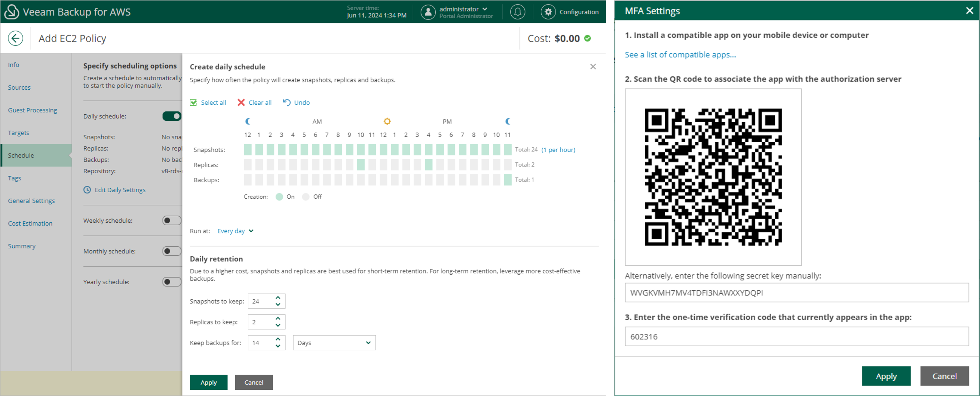This screenshot has width=980, height=396.
Task: Toggle the Daily schedule switch
Action: pyautogui.click(x=172, y=116)
